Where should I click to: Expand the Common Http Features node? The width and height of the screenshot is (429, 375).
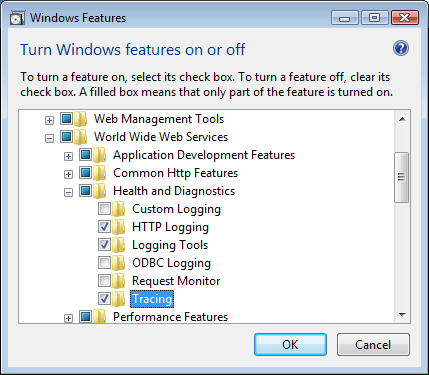pos(68,174)
